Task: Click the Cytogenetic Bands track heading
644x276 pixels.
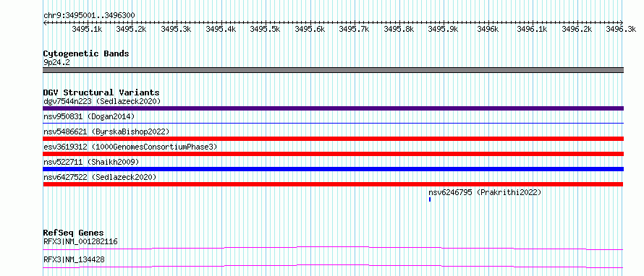Action: click(86, 53)
